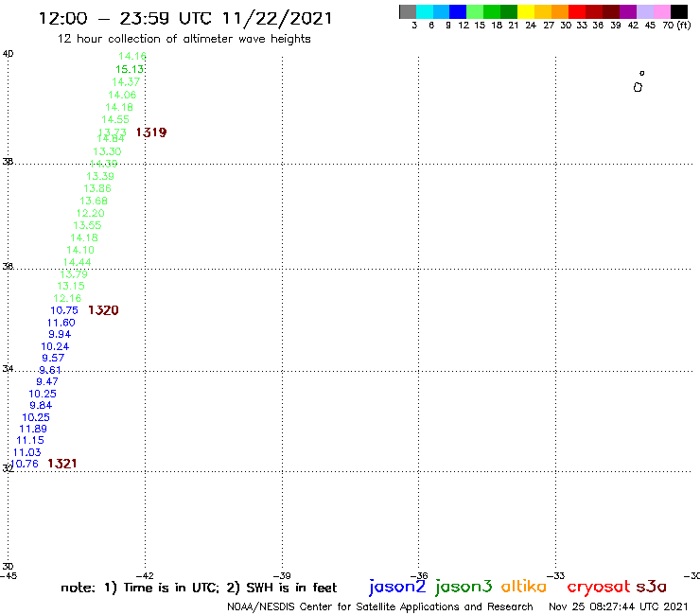This screenshot has width=700, height=615.
Task: Click the longitude axis label -36
Action: 419,576
